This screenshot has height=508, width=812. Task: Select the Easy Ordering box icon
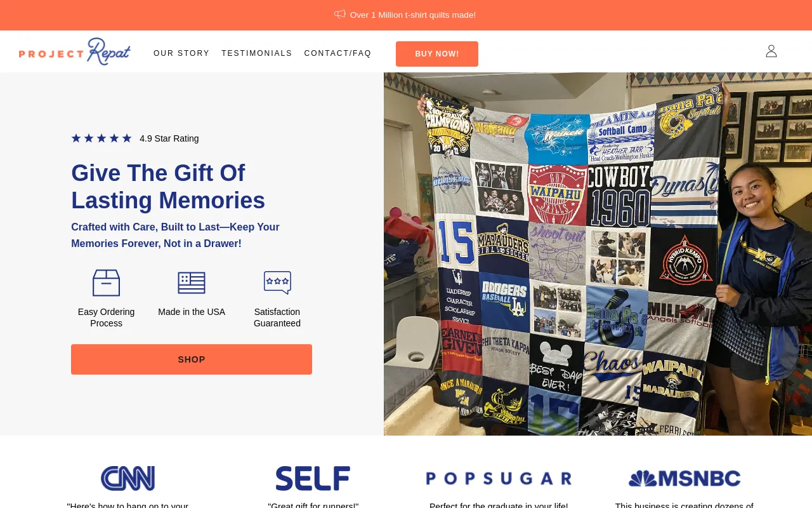pos(106,283)
